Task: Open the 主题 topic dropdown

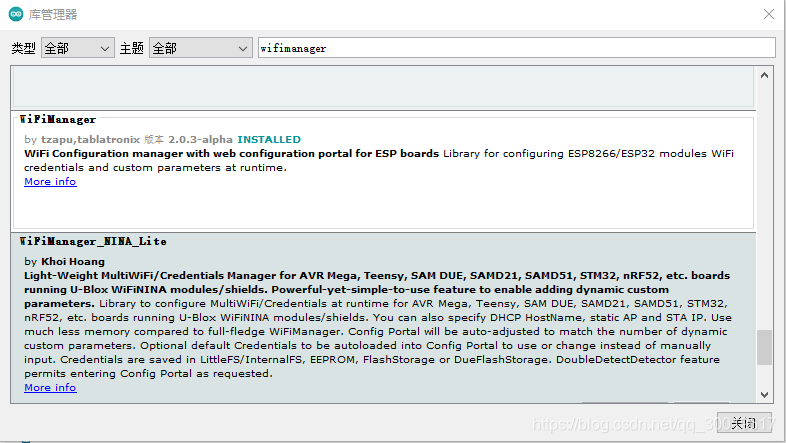Action: (x=201, y=48)
